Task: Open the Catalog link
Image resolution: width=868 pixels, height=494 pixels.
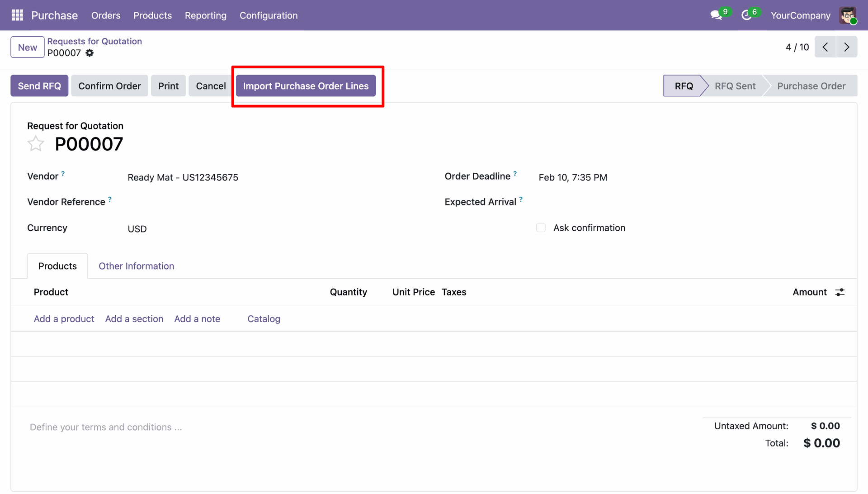Action: pos(264,319)
